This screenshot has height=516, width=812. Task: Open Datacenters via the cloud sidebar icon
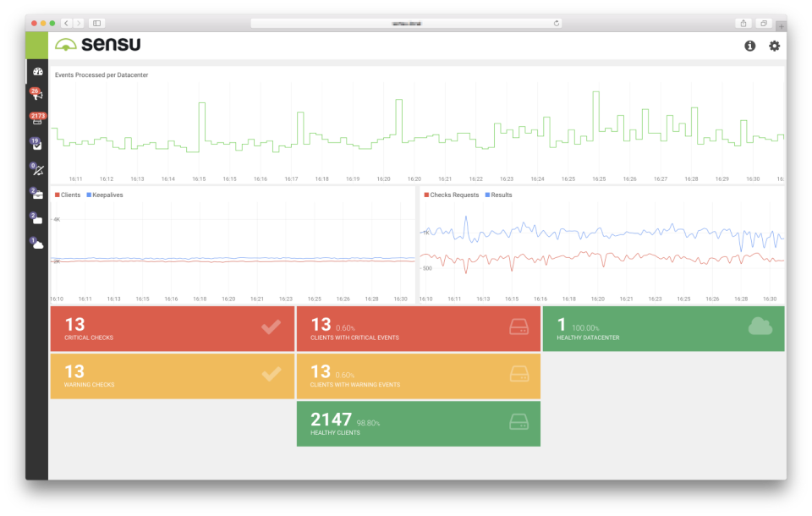tap(36, 243)
